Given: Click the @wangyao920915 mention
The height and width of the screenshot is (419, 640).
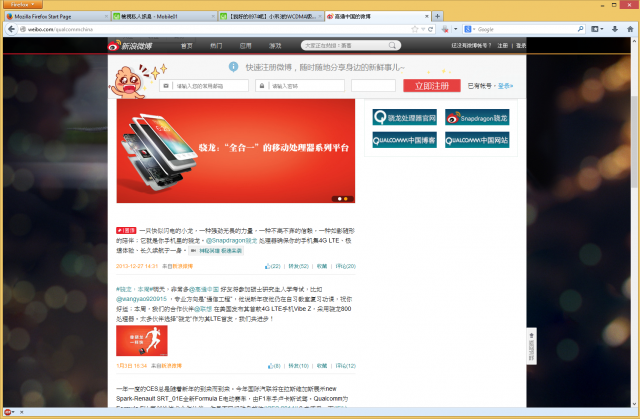Looking at the screenshot, I should (142, 299).
